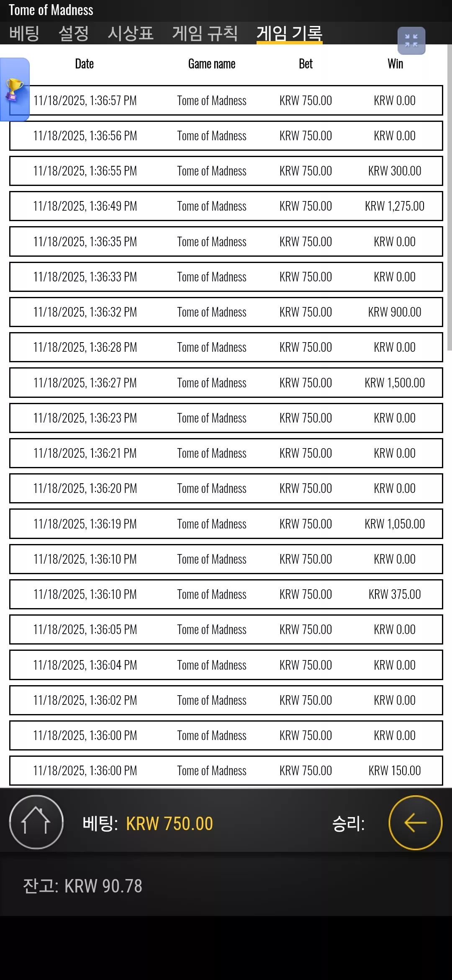Screen dimensions: 452x980
Task: Open the 1:36:49 PM record winning KRW 1,275.00
Action: pos(226,206)
